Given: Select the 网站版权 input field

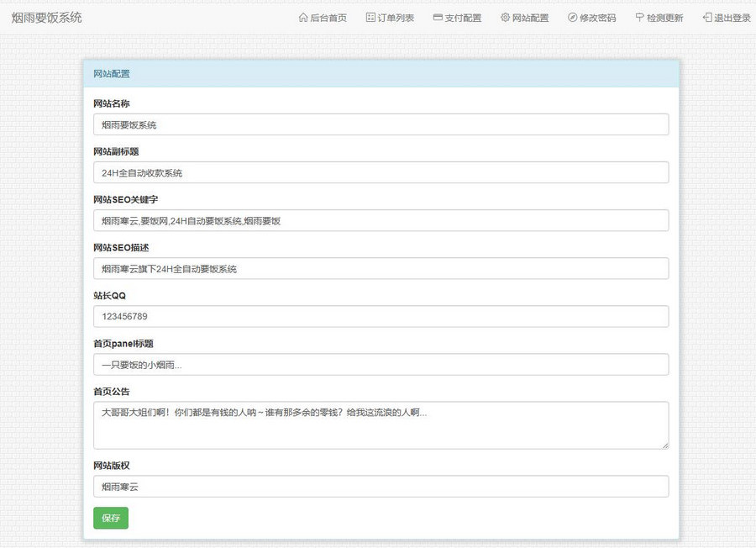Looking at the screenshot, I should tap(381, 486).
